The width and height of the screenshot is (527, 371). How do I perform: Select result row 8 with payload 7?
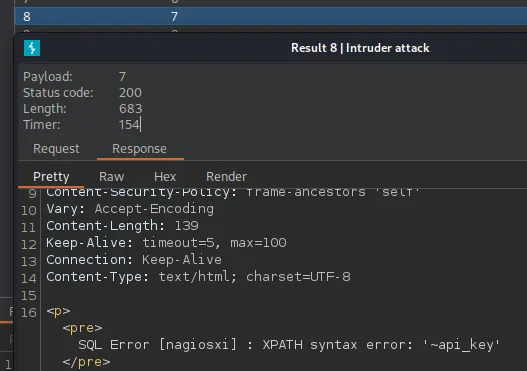[x=271, y=16]
